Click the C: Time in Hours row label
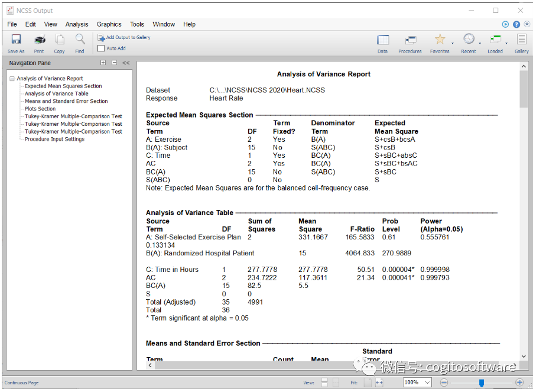533x392 pixels. pyautogui.click(x=172, y=270)
